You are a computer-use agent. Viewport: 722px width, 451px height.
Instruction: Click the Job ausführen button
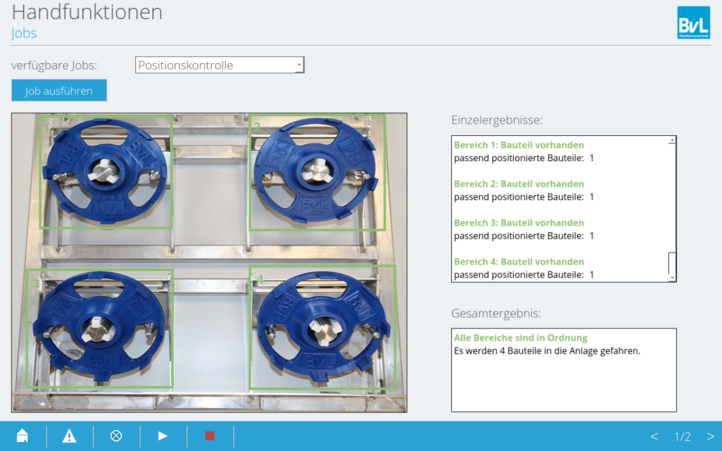[59, 90]
